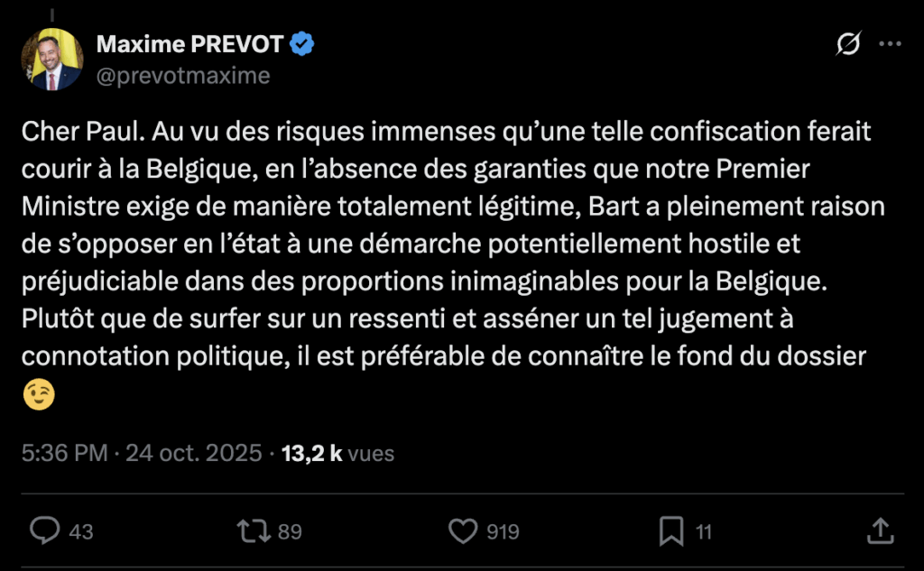Viewport: 924px width, 571px height.
Task: Repost using the retweet arrows icon
Action: click(253, 531)
